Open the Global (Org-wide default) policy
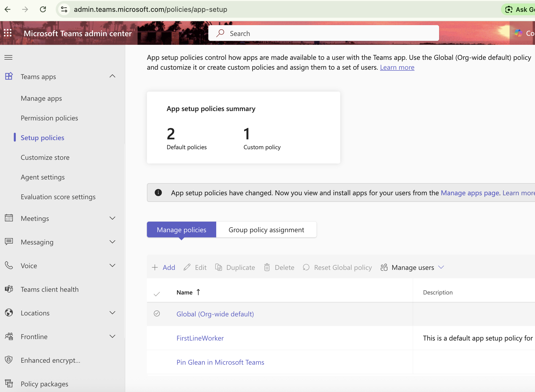The image size is (535, 392). [215, 314]
